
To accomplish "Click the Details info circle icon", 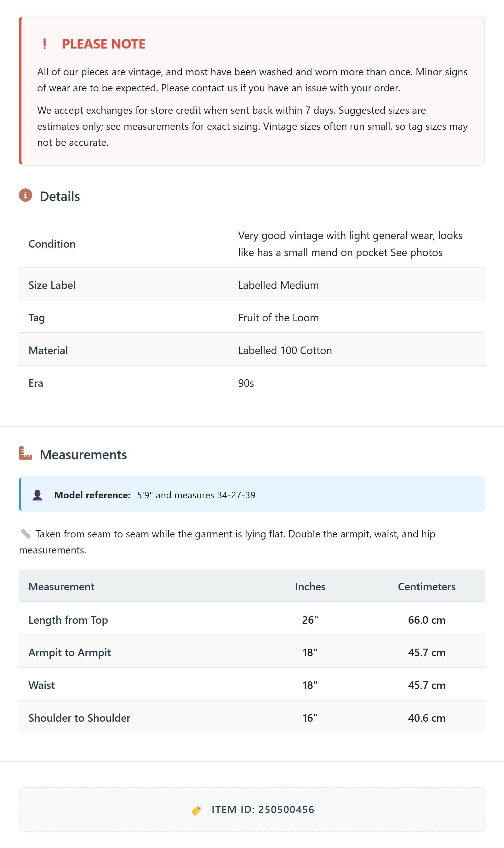I will point(26,195).
